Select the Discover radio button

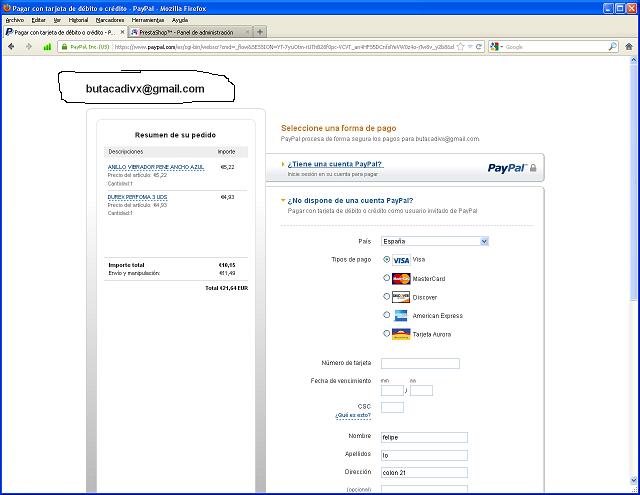click(387, 296)
